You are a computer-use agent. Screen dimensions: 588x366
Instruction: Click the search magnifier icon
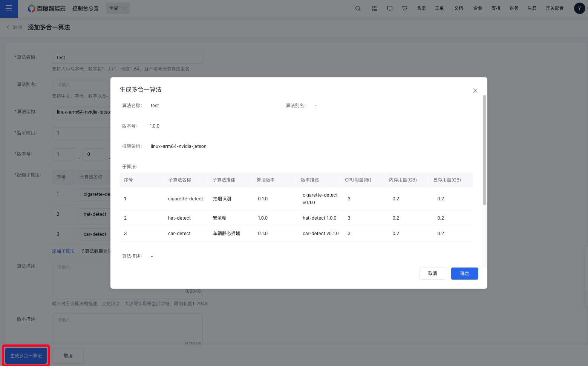(x=358, y=8)
